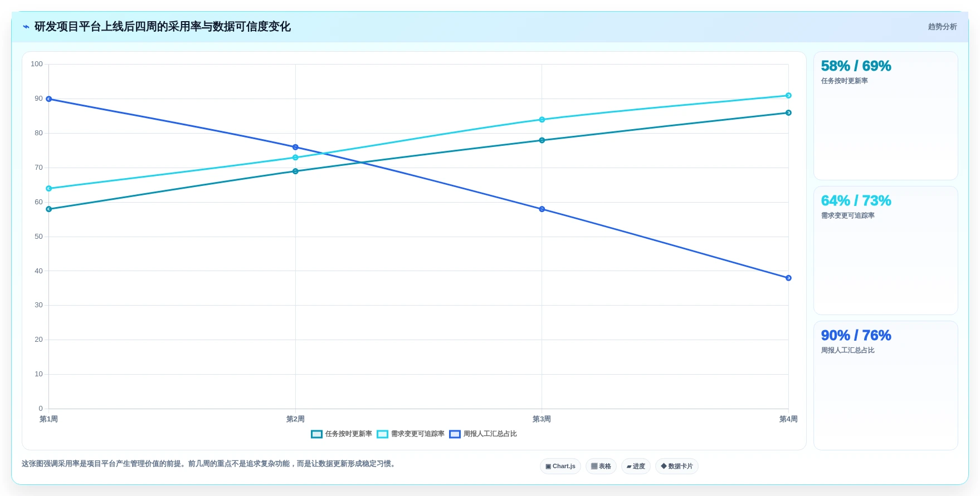Click the 周报人工汇总占比 data point at 第2周

pyautogui.click(x=295, y=148)
